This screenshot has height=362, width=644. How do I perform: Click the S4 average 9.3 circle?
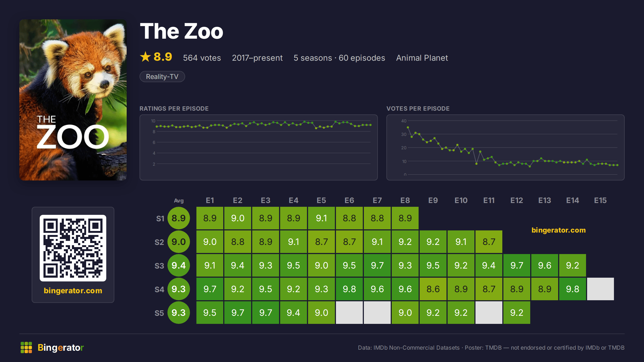click(179, 289)
